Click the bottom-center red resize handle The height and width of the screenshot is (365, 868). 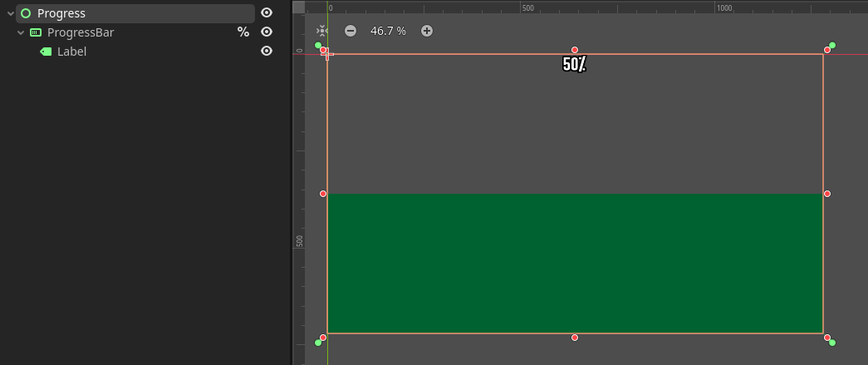[575, 338]
